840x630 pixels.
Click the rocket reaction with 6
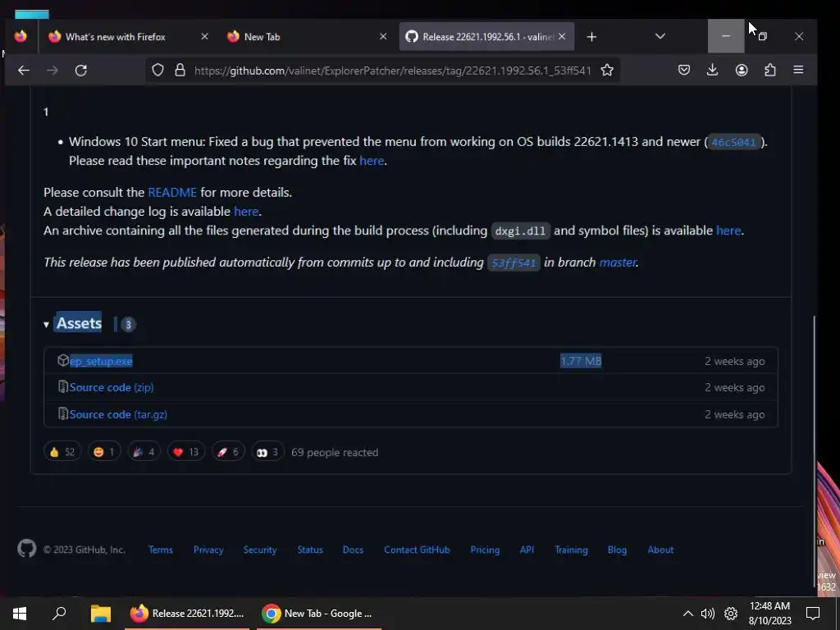(x=228, y=452)
